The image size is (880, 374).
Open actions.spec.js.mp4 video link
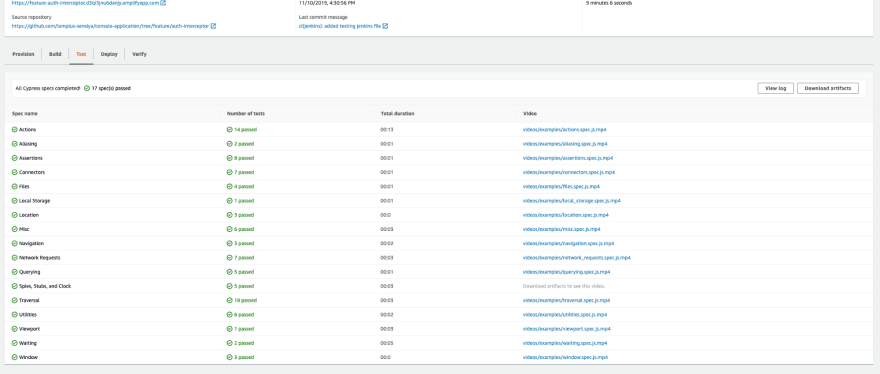pos(565,130)
